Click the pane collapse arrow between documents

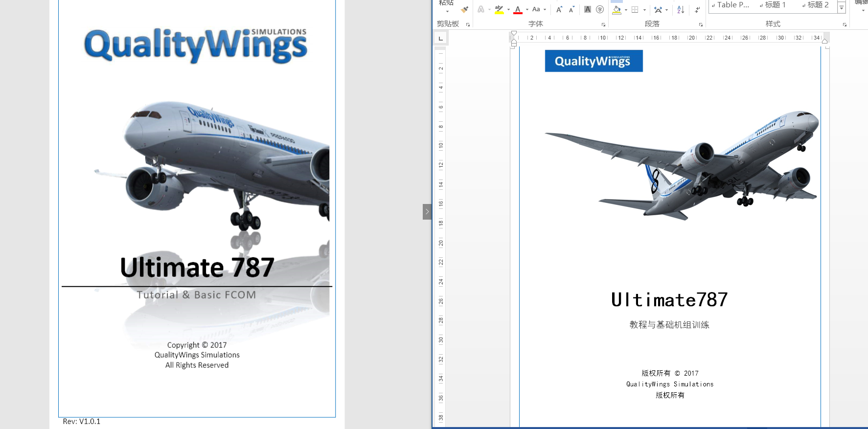point(427,212)
